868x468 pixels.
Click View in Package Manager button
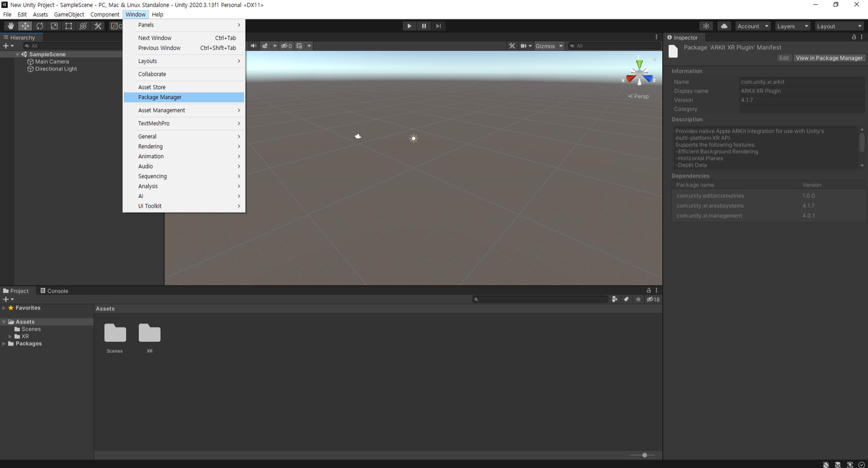[829, 58]
